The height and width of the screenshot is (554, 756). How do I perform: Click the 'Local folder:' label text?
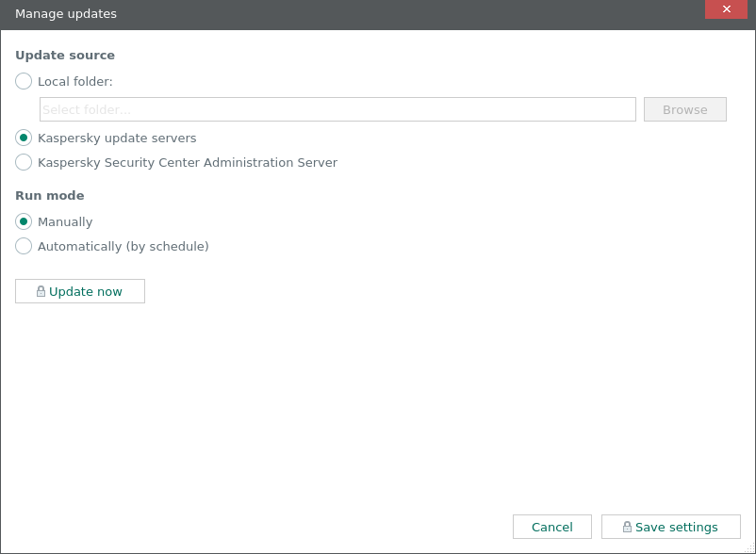75,82
